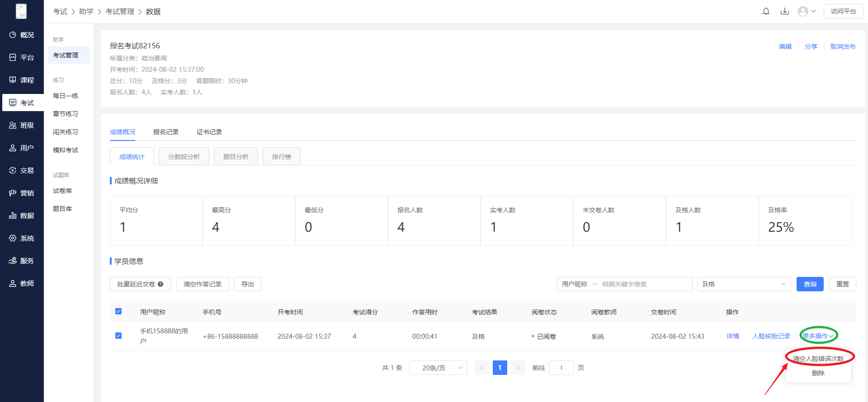
Task: Toggle the select-all checkbox in table header
Action: pyautogui.click(x=118, y=311)
